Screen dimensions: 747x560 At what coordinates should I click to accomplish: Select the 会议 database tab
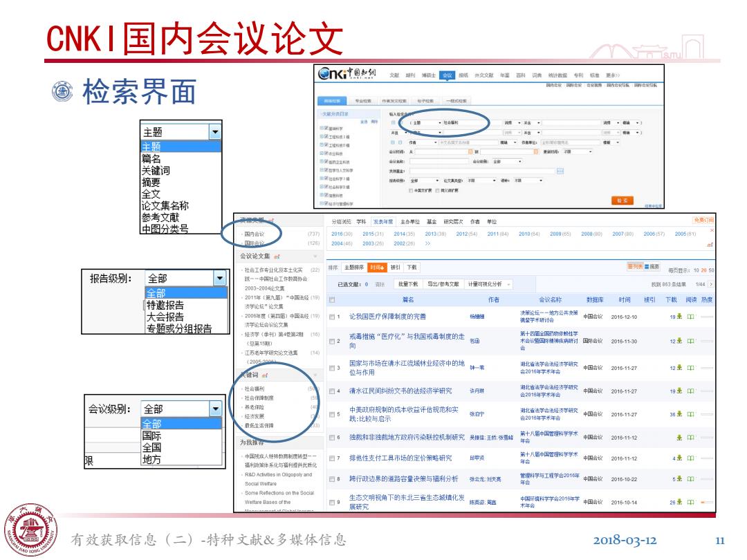point(447,75)
